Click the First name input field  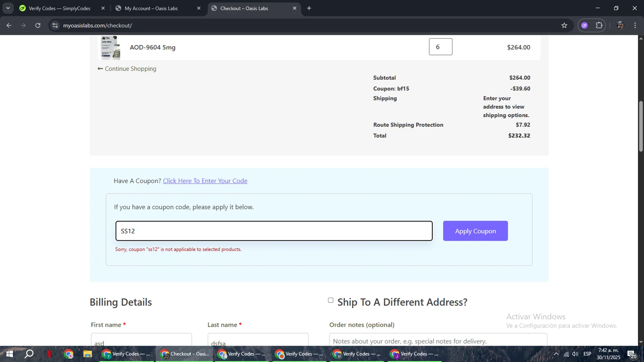tap(141, 341)
